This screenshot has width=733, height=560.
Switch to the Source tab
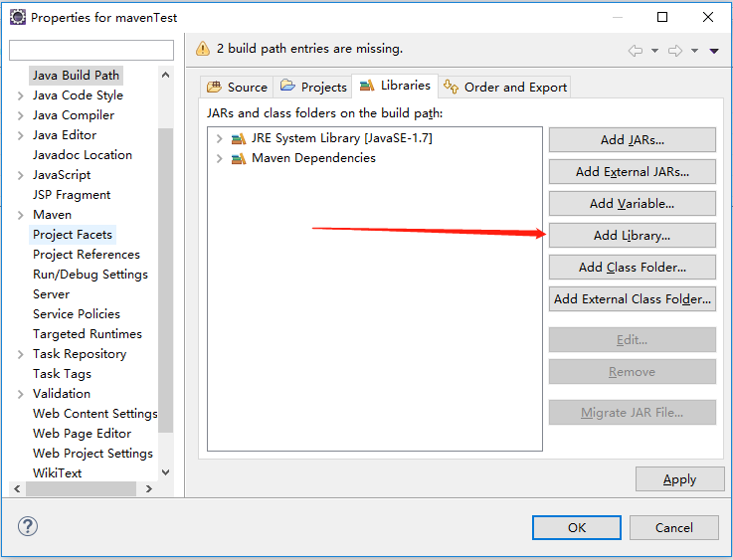click(x=238, y=87)
